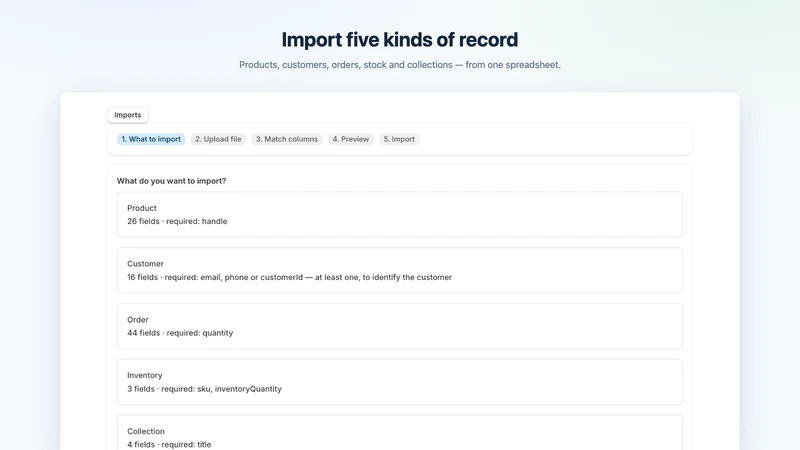Screen dimensions: 800x450
Task: Click "44 fields · required: quantity" text
Action: [x=180, y=333]
